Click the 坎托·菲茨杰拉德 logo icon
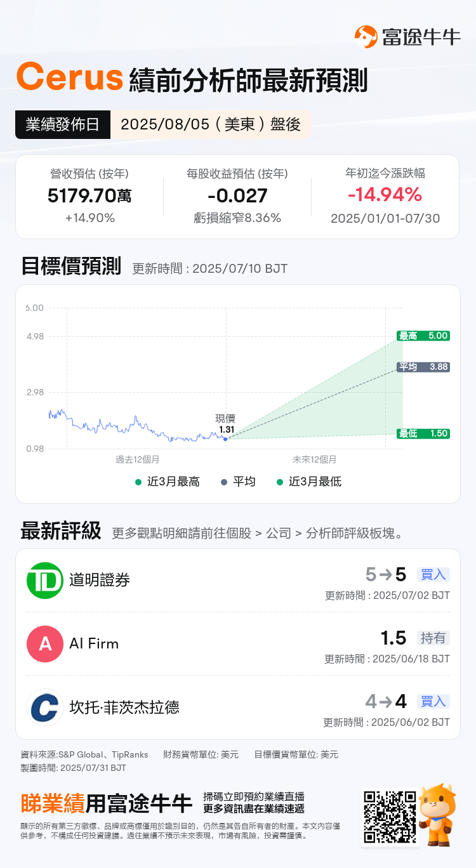 click(45, 707)
